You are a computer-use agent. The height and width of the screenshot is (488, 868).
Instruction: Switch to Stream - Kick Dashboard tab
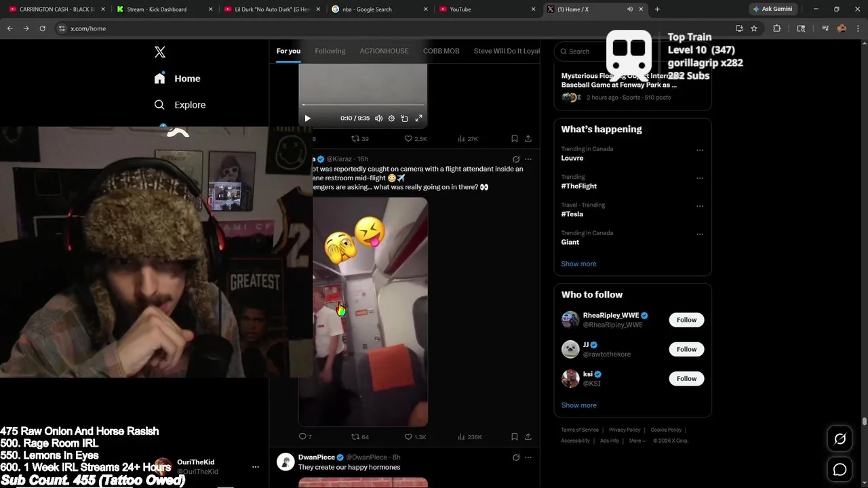(165, 9)
